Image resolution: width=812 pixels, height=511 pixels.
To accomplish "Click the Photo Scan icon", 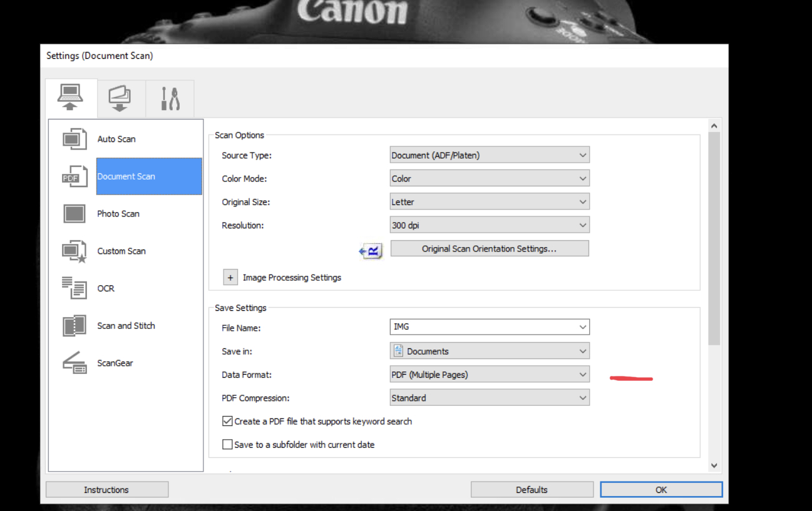I will click(x=75, y=214).
